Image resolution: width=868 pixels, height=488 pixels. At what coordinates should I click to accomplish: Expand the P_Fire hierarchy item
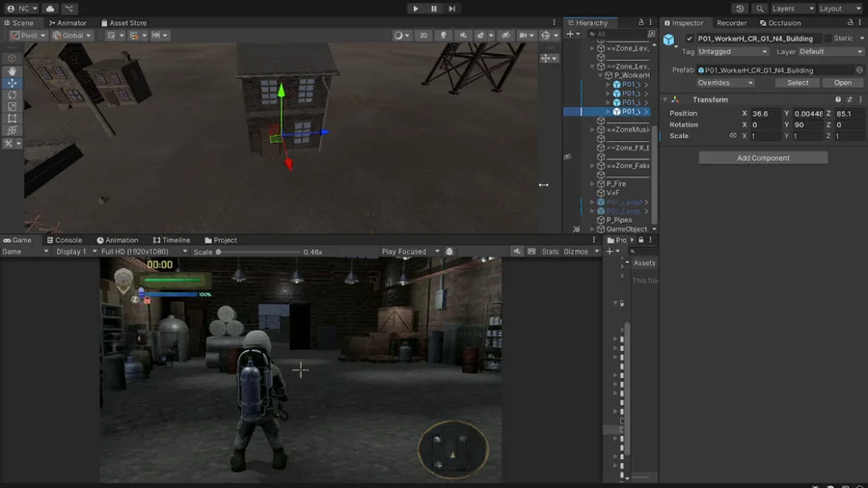point(592,183)
